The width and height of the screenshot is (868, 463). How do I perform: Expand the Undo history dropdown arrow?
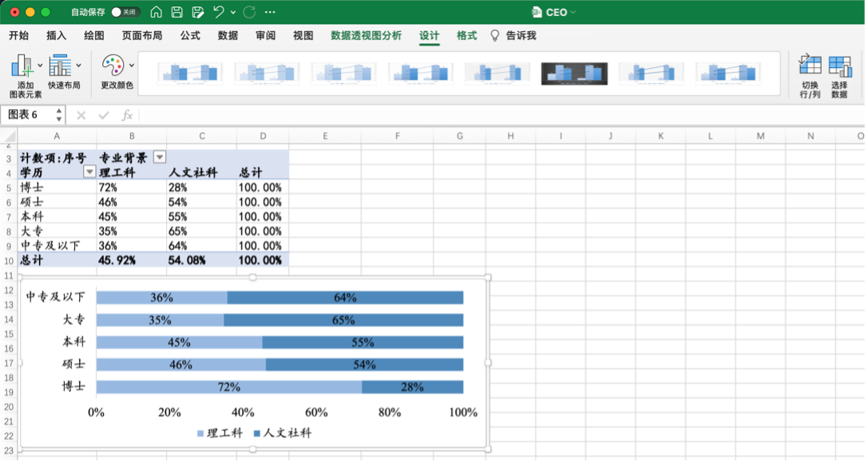click(233, 13)
